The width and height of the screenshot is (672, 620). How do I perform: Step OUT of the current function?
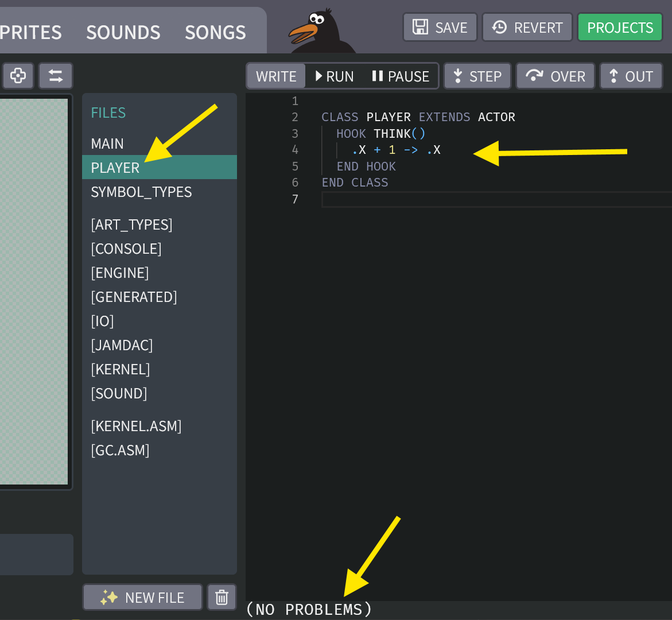tap(631, 76)
